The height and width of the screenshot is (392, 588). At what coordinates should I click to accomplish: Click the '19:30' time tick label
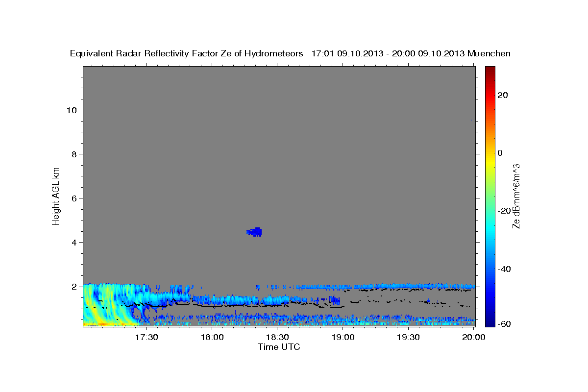click(409, 337)
